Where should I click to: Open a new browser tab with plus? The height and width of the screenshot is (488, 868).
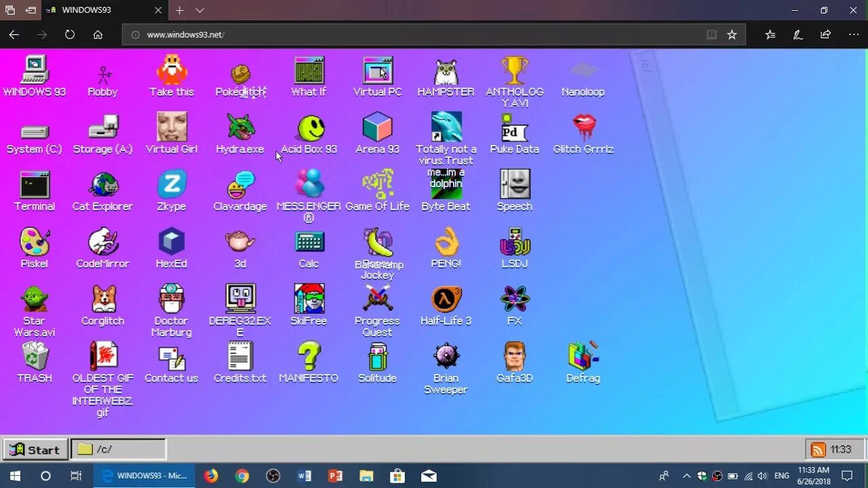pos(179,10)
